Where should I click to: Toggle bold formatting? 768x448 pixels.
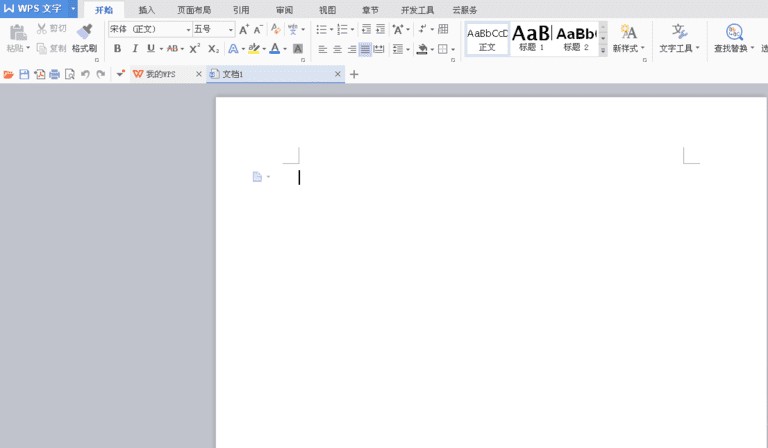point(118,48)
